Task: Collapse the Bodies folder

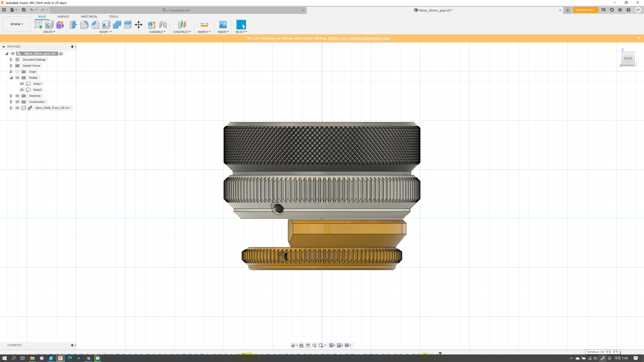Action: 11,78
